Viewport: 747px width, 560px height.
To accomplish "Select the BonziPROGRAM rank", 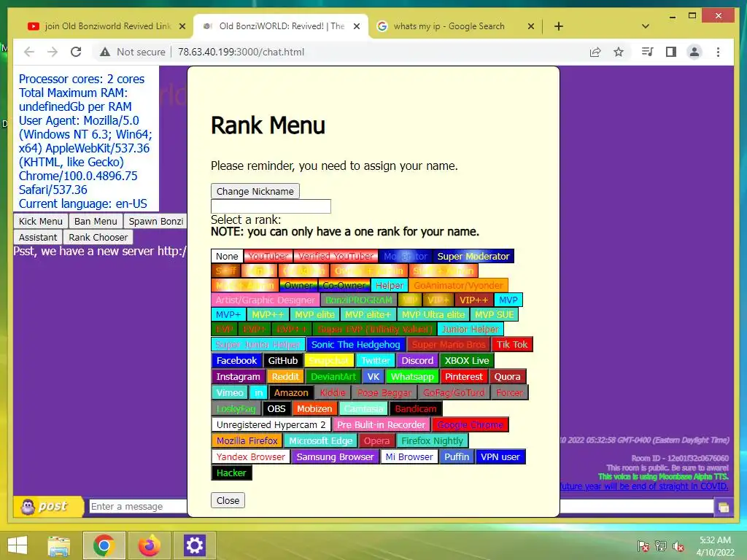I will pyautogui.click(x=359, y=300).
